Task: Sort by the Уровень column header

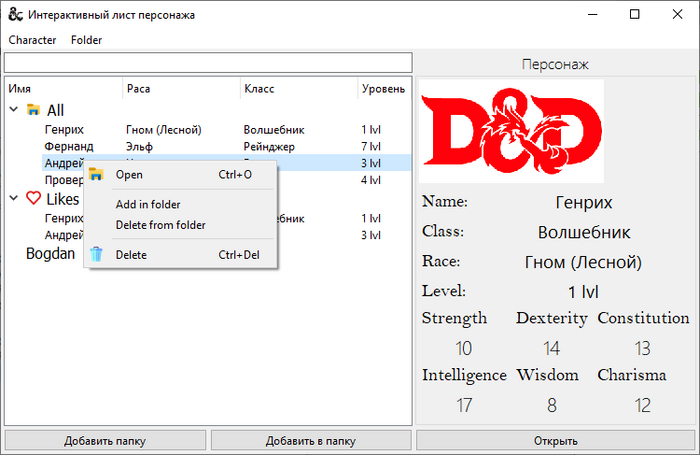Action: click(x=384, y=88)
